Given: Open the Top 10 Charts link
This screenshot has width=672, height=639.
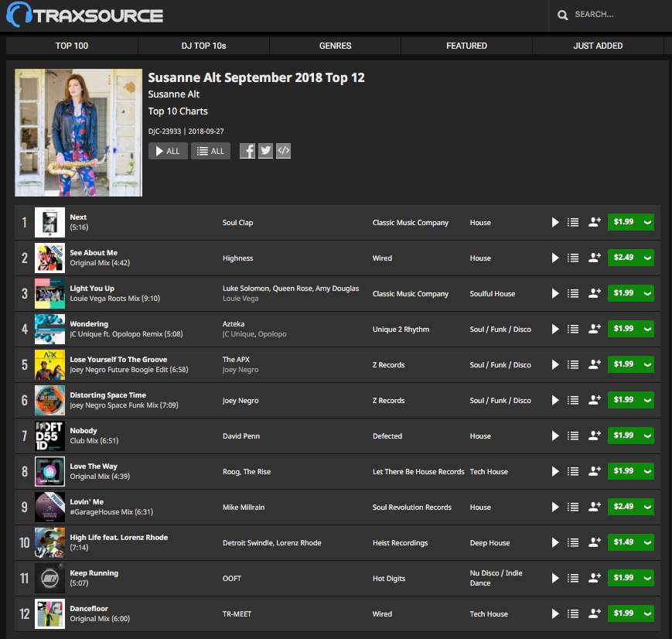Looking at the screenshot, I should click(x=178, y=111).
